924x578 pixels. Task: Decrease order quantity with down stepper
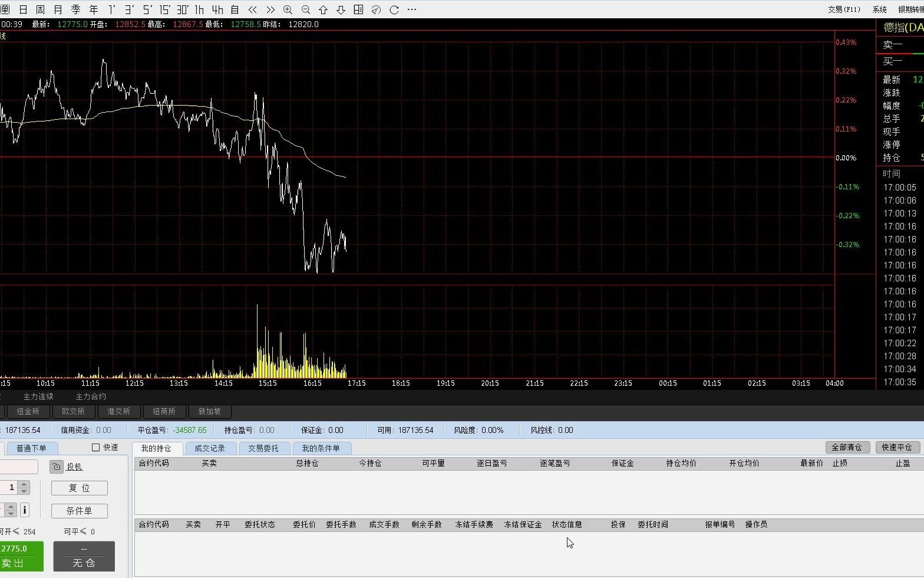pos(24,491)
